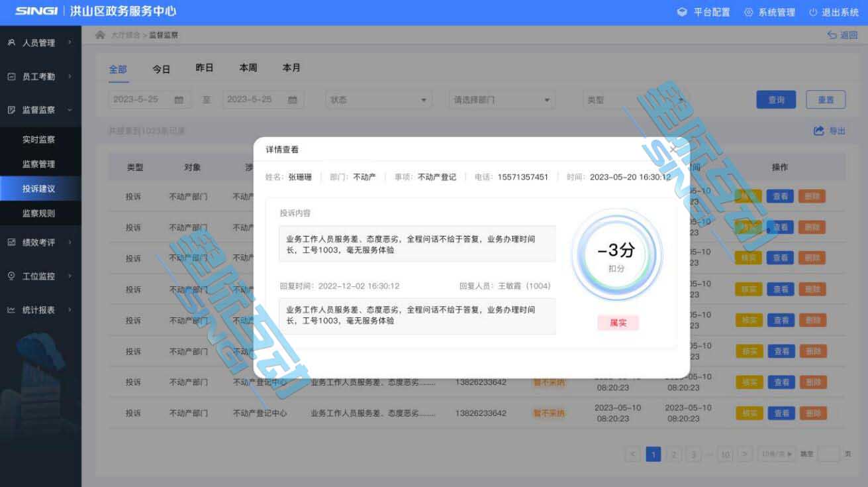Click the 系统管理 text label

pyautogui.click(x=777, y=12)
